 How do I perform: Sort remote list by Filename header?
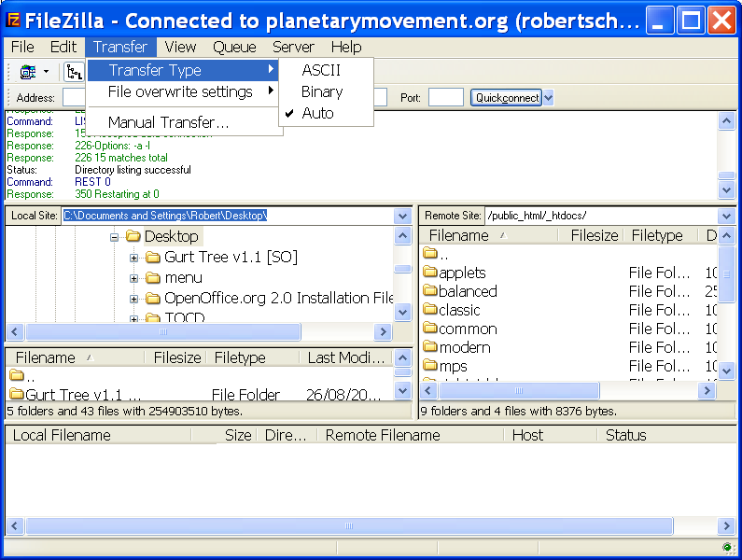490,235
